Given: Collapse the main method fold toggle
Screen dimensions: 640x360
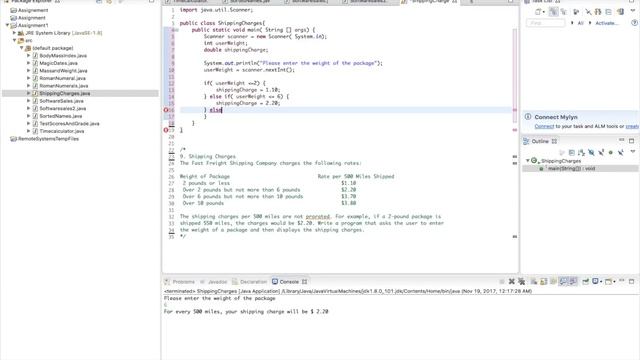Looking at the screenshot, I should 177,30.
